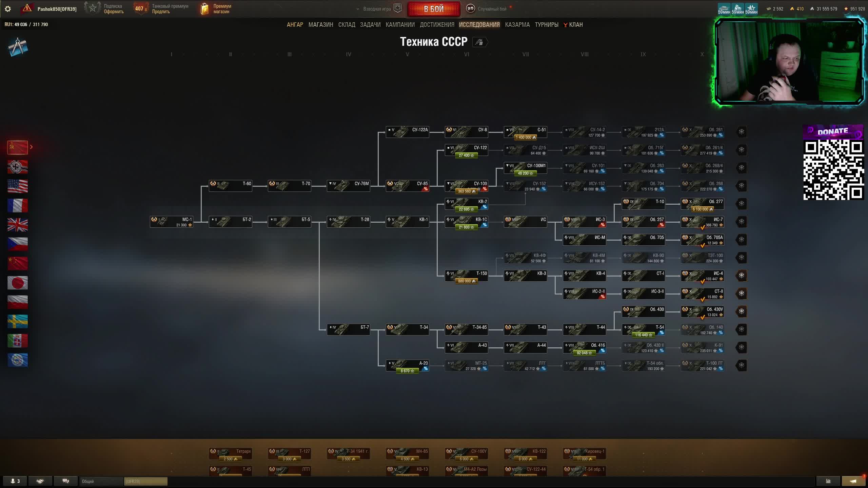Viewport: 868px width, 488px height.
Task: Select the Japanese nation flag
Action: 18,283
